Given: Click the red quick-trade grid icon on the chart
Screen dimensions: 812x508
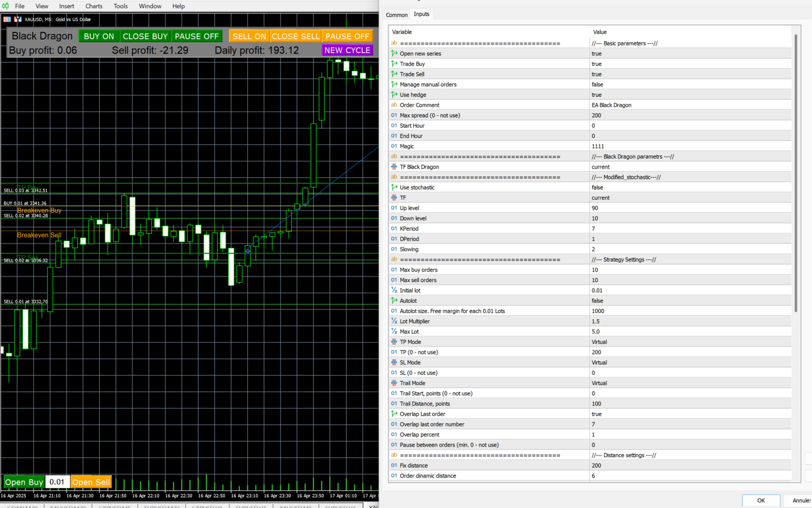Looking at the screenshot, I should (x=7, y=19).
